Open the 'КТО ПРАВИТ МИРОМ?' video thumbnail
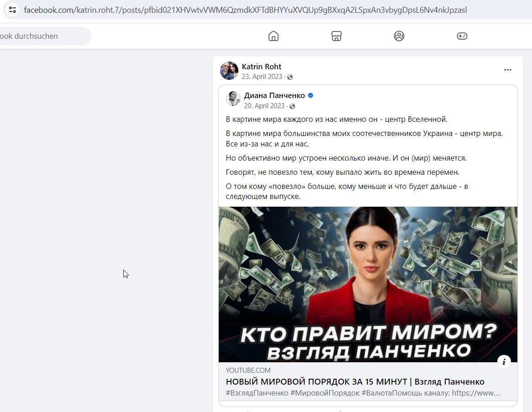 pos(368,285)
